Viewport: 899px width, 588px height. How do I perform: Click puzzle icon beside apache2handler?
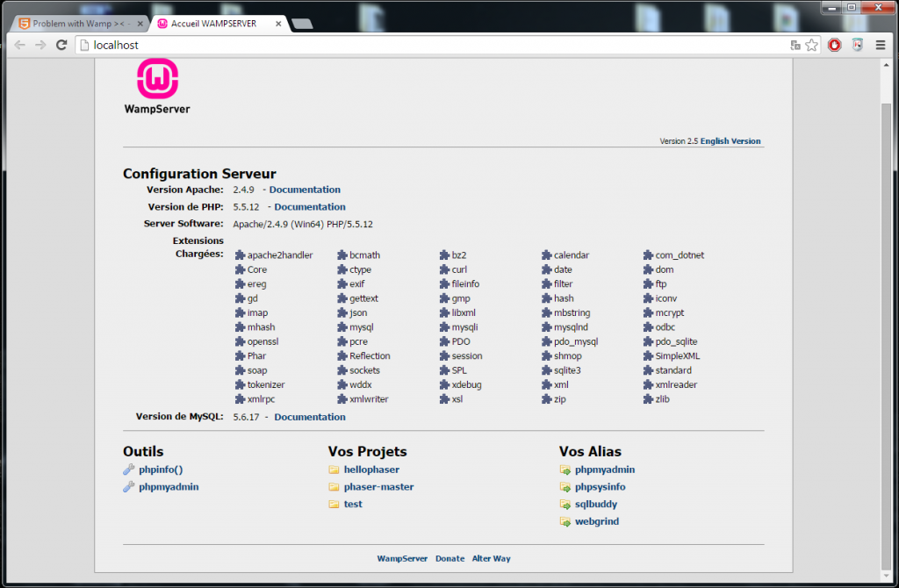tap(241, 255)
